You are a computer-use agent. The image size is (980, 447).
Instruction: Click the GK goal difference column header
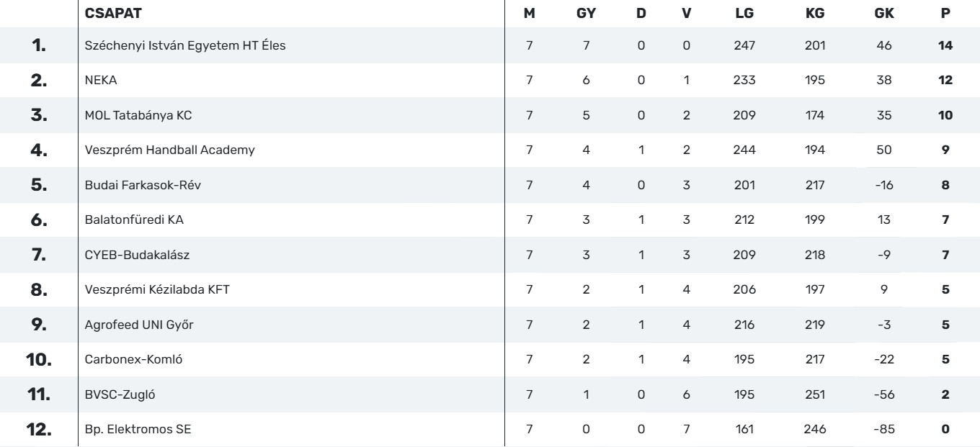(x=885, y=13)
